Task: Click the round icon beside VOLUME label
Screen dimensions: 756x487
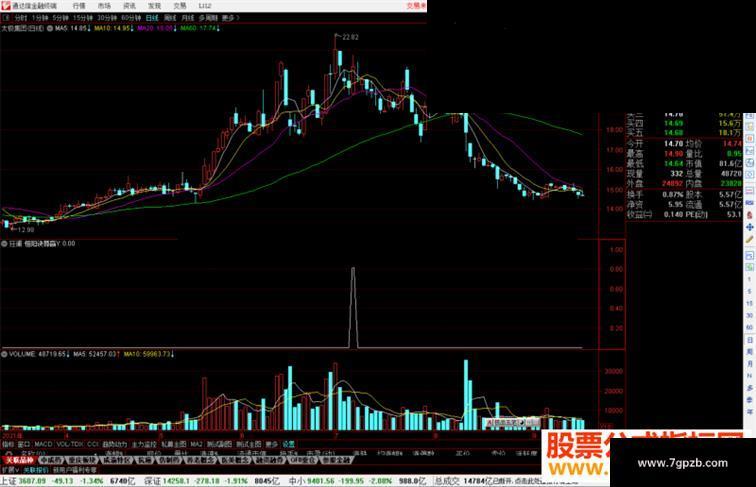Action: click(4, 354)
